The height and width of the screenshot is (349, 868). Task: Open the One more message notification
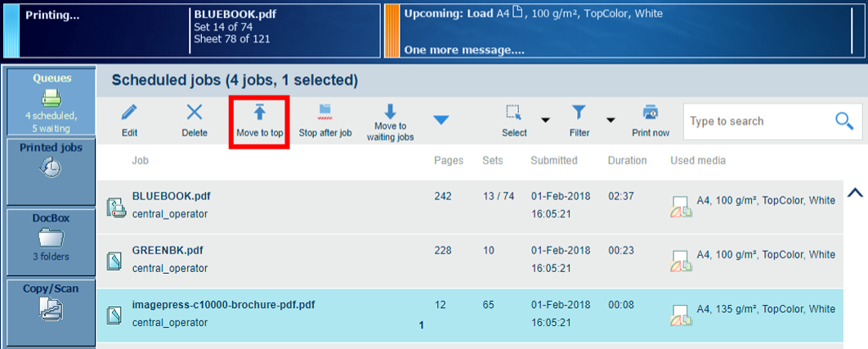click(463, 50)
